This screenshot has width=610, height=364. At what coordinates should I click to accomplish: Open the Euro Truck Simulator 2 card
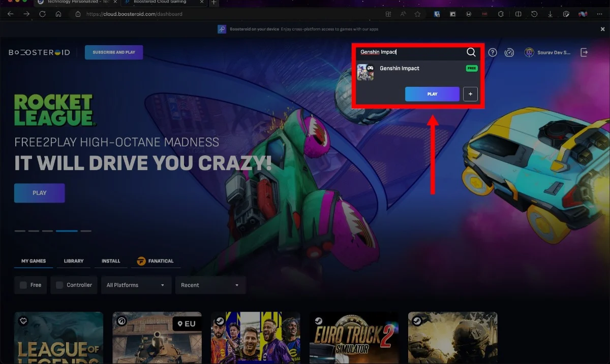(x=354, y=338)
